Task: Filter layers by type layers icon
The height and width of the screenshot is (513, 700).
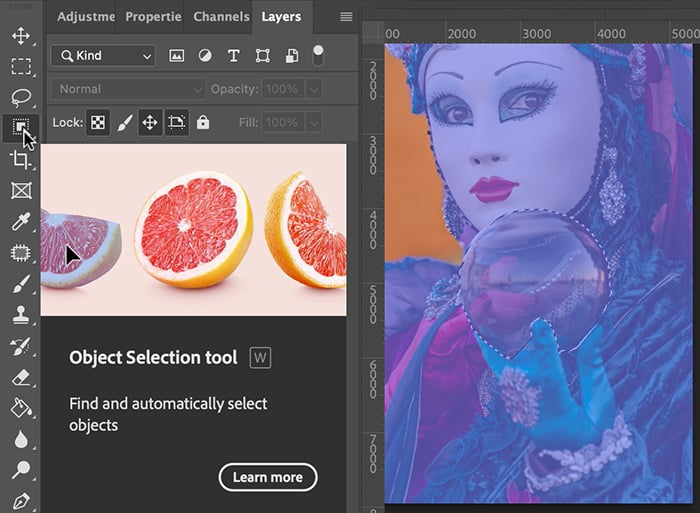Action: tap(233, 56)
